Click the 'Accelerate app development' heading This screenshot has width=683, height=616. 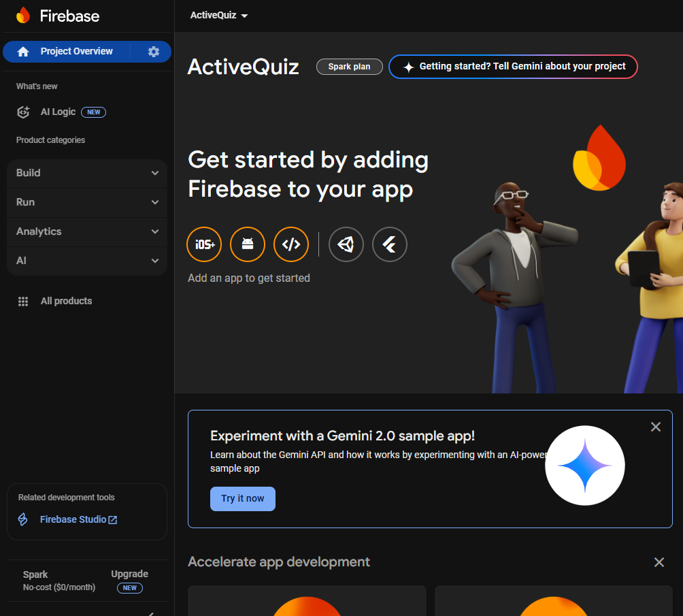coord(279,562)
